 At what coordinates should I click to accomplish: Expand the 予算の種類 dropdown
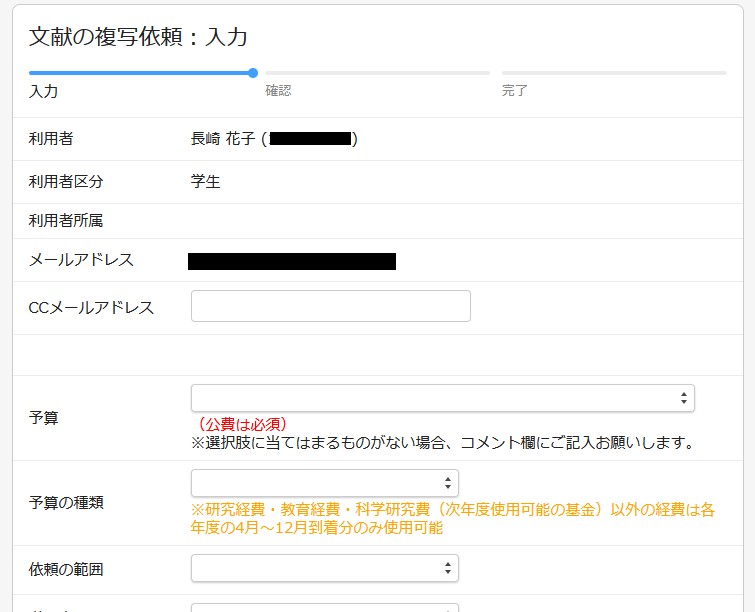[x=324, y=483]
